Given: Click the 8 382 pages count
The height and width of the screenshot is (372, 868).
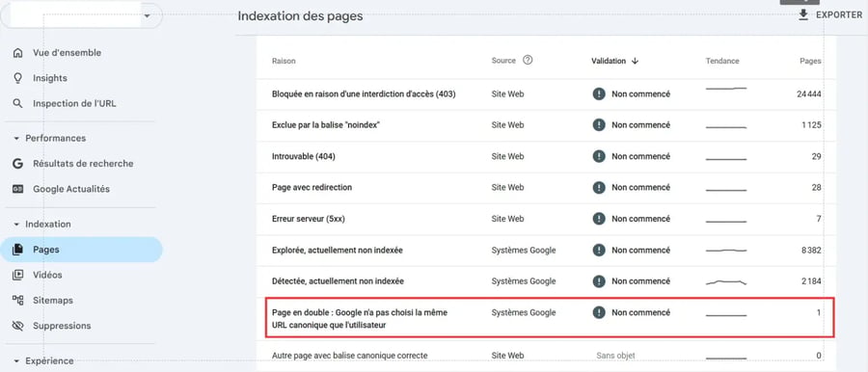Looking at the screenshot, I should pos(811,251).
